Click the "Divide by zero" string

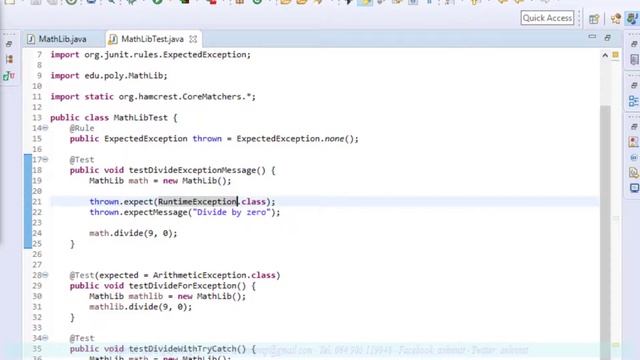coord(231,212)
